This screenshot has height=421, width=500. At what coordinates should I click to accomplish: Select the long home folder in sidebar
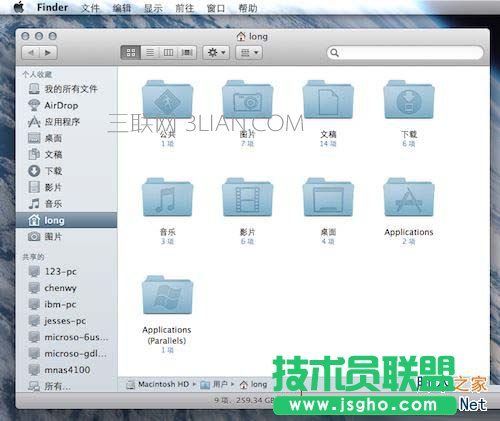pyautogui.click(x=67, y=220)
